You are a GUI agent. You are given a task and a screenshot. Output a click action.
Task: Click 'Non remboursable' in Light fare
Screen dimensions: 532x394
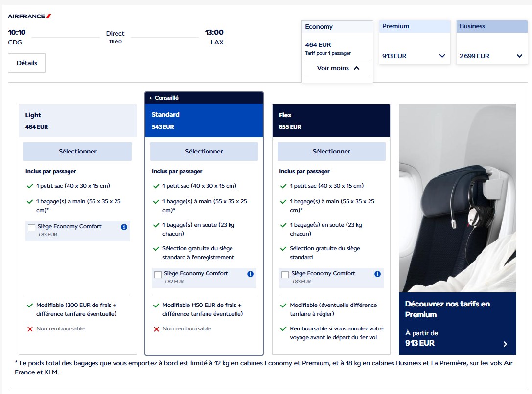(60, 328)
